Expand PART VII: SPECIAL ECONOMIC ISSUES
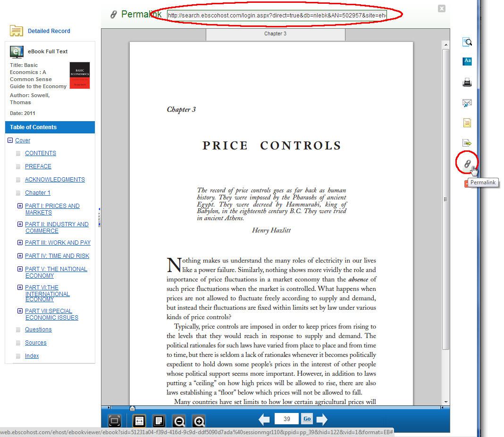This screenshot has width=504, height=437. pyautogui.click(x=20, y=311)
